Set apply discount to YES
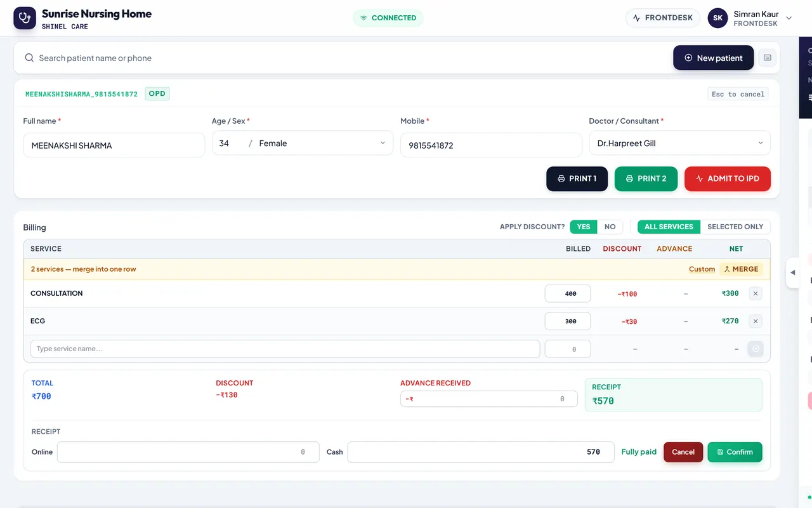This screenshot has width=812, height=508. click(584, 227)
